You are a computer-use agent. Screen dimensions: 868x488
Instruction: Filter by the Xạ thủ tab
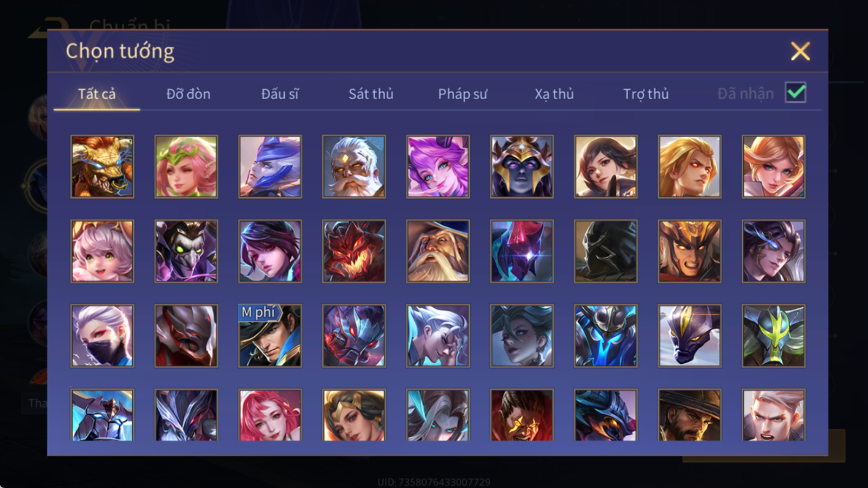[x=554, y=94]
